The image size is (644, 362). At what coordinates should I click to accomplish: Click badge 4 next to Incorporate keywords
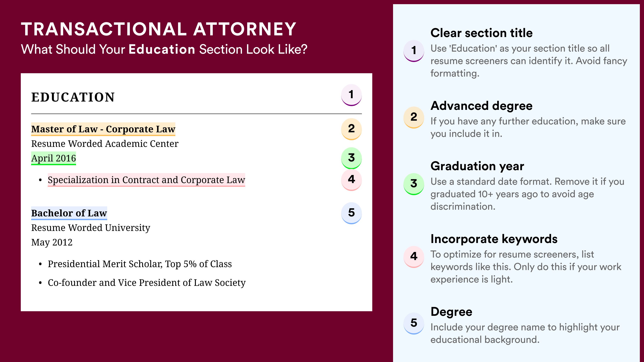coord(414,257)
